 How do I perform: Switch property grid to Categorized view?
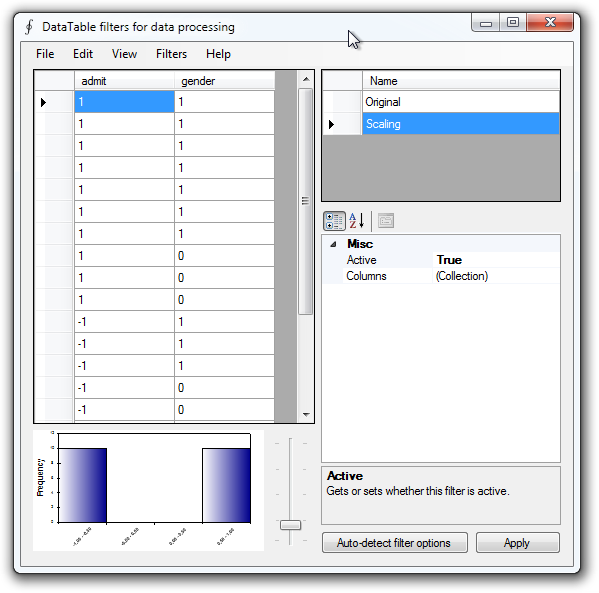click(x=334, y=221)
